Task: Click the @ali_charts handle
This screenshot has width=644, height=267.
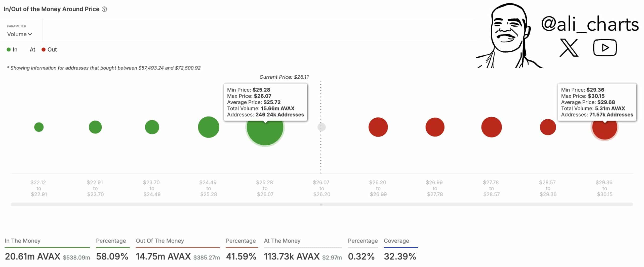Action: click(590, 24)
